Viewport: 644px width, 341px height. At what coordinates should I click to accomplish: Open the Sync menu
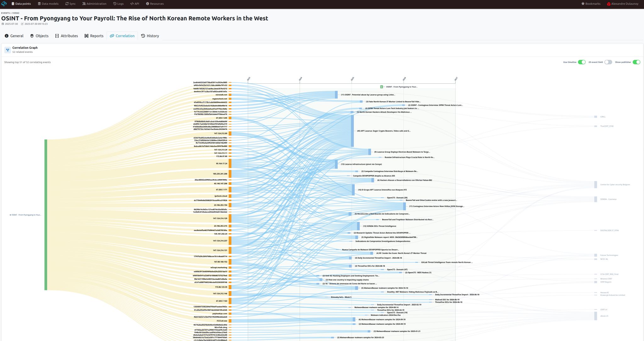tap(70, 4)
